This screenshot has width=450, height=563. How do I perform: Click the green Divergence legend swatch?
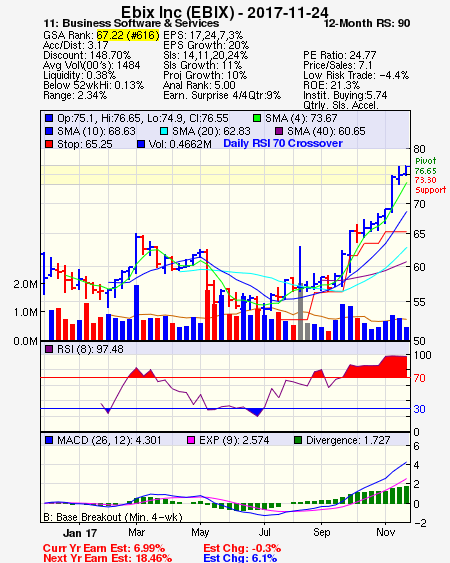298,440
